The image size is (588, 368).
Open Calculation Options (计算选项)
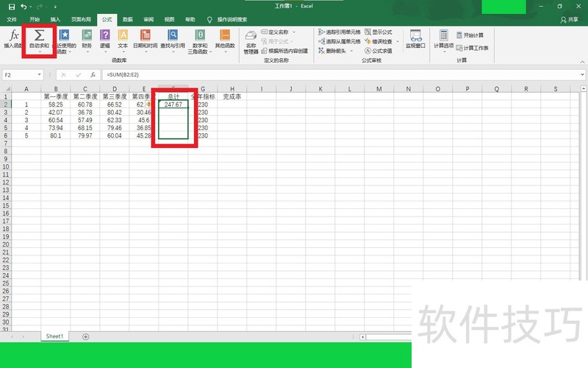(x=444, y=40)
